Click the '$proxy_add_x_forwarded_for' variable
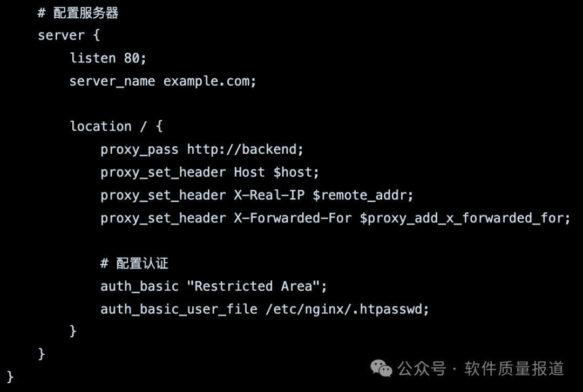The height and width of the screenshot is (392, 583). (465, 218)
